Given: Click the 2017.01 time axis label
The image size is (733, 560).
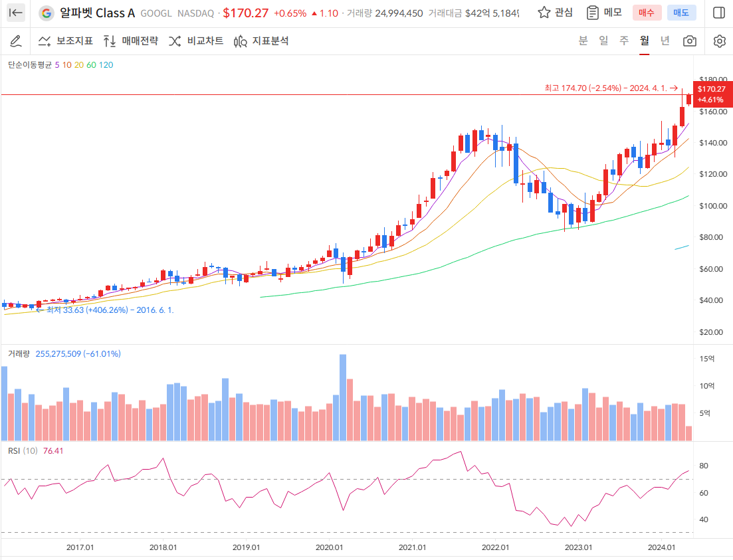Looking at the screenshot, I should [80, 547].
